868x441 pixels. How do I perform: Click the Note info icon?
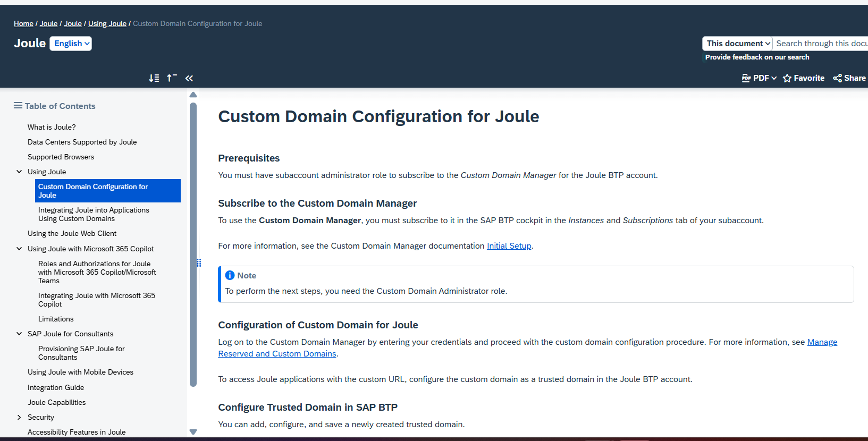click(230, 275)
